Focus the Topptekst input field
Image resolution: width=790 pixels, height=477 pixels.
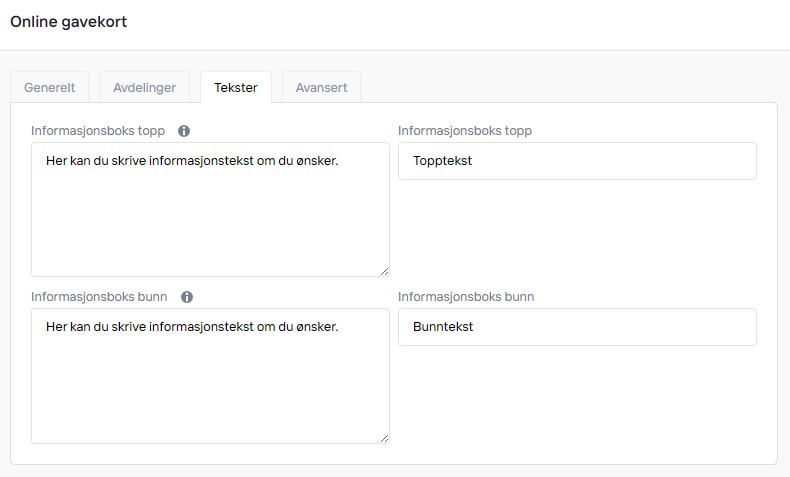point(576,161)
